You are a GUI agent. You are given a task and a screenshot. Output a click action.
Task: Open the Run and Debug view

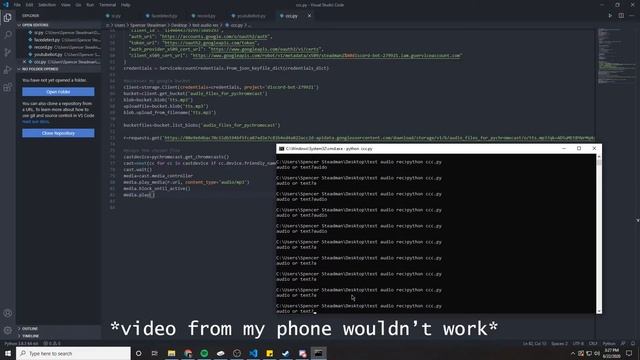(x=8, y=70)
